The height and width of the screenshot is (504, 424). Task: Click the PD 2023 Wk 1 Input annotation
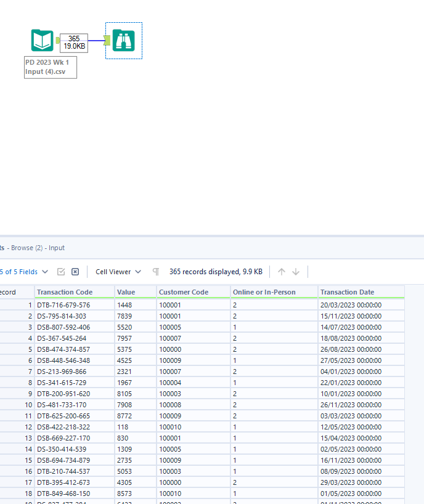click(x=51, y=67)
